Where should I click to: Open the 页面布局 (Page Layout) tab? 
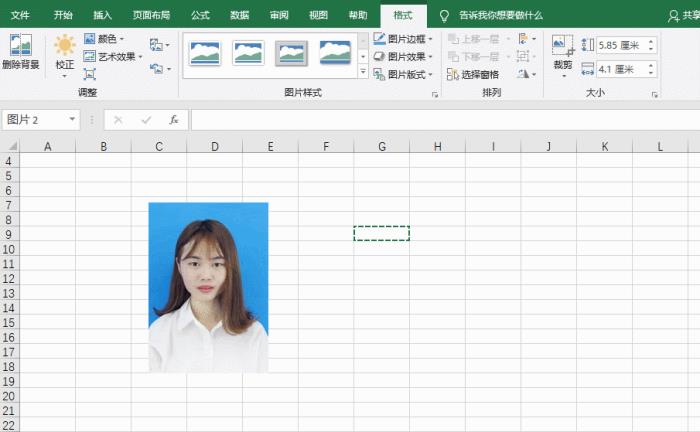151,15
